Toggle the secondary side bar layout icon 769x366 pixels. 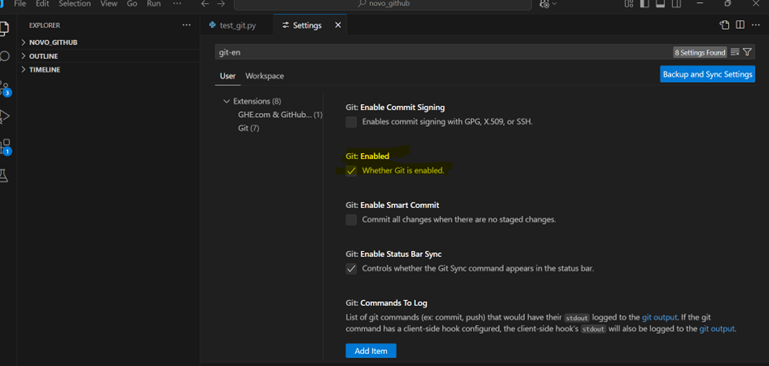click(676, 4)
